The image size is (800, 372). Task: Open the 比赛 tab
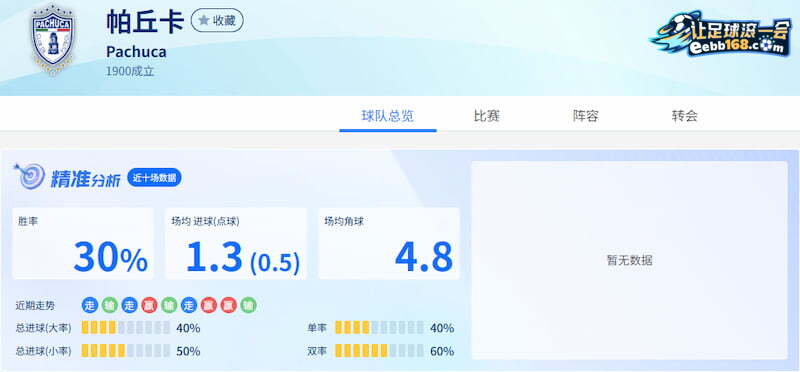(x=486, y=116)
